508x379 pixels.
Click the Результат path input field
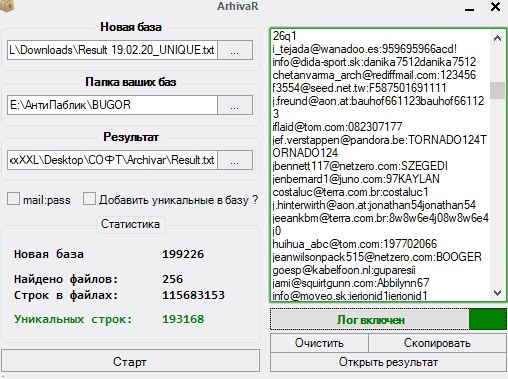[112, 160]
